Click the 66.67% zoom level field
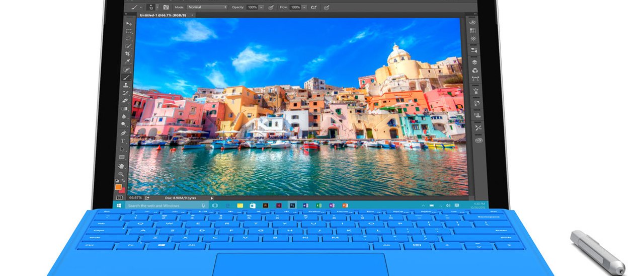The image size is (644, 276). tap(135, 197)
